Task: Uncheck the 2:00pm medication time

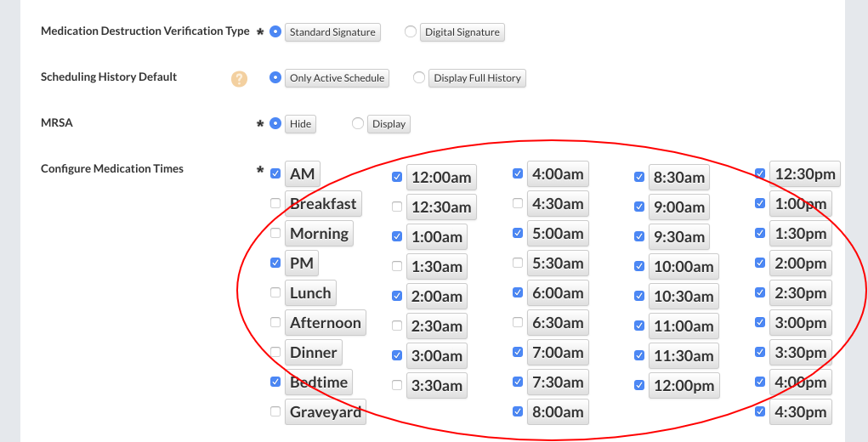Action: tap(760, 263)
